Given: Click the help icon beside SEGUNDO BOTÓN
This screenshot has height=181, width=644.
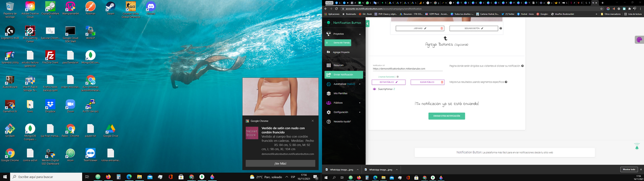Looking at the screenshot, I should point(501,28).
